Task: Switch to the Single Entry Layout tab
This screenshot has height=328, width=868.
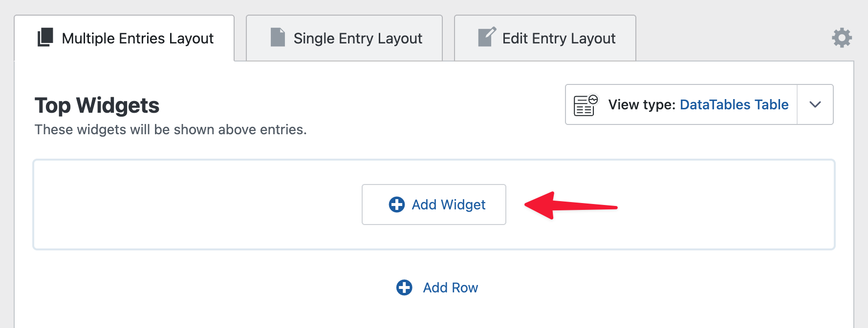Action: 358,38
